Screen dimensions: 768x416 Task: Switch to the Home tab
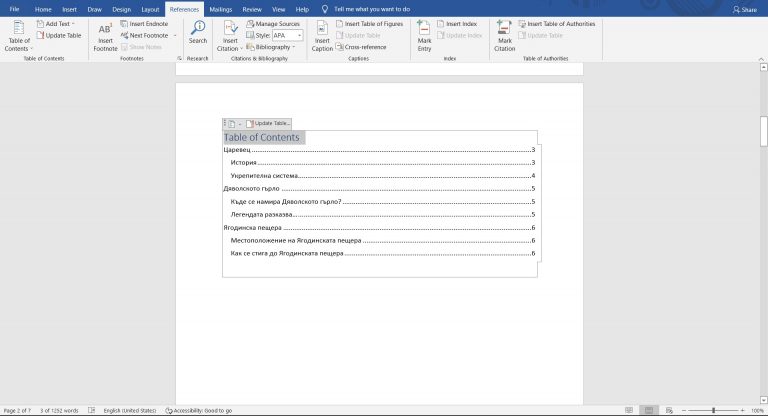pos(43,9)
